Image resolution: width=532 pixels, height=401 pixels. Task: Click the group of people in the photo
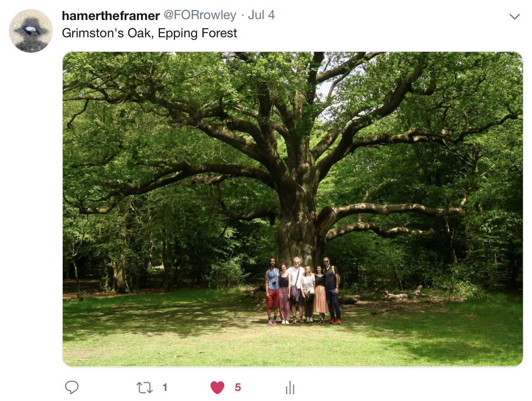click(303, 291)
